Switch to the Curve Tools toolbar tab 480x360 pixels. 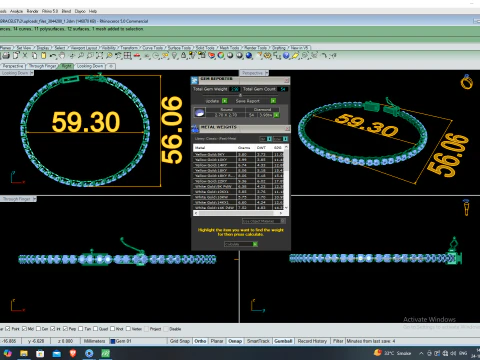tap(152, 48)
